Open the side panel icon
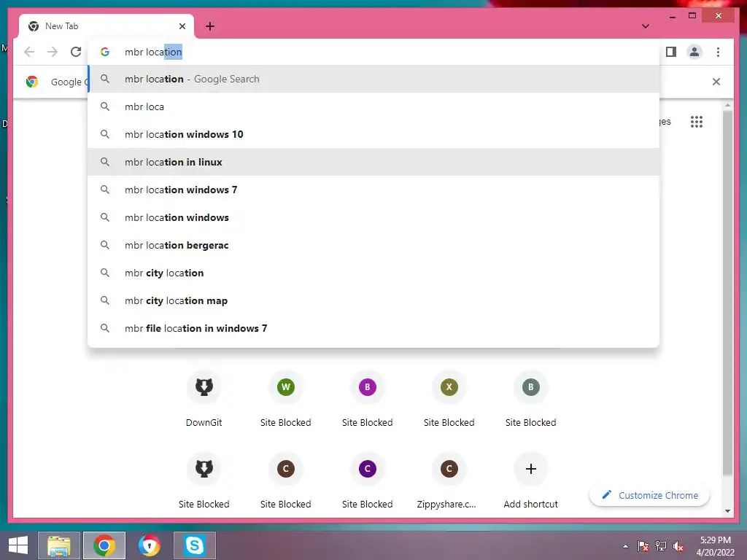Image resolution: width=747 pixels, height=560 pixels. (671, 52)
